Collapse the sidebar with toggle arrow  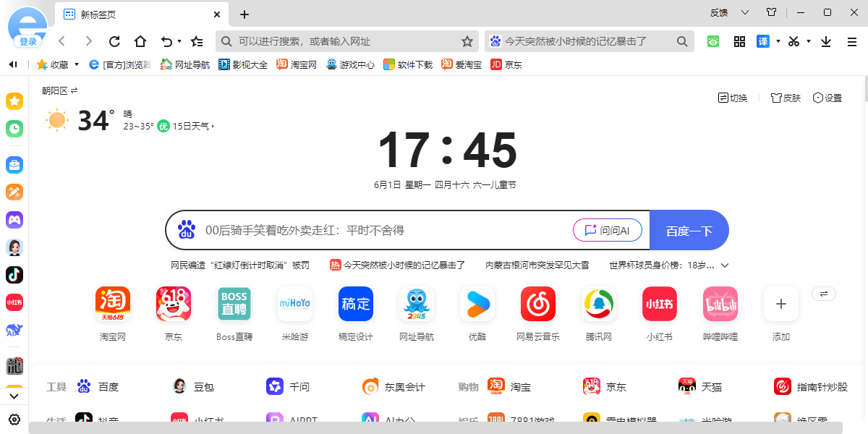13,64
